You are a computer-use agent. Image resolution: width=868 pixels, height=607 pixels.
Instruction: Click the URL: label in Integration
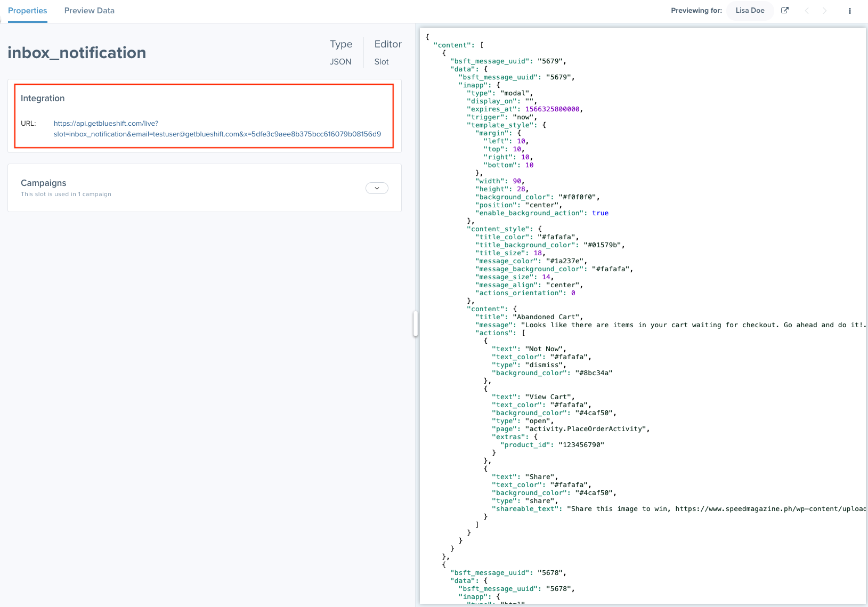(28, 123)
